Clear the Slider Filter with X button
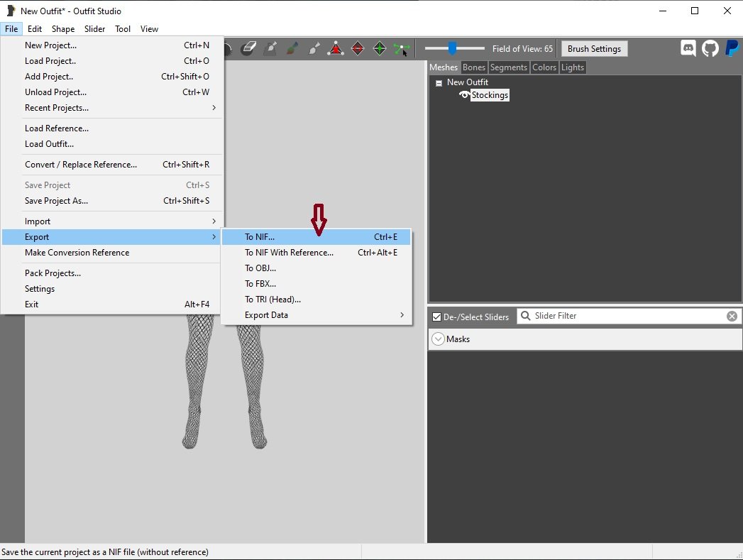The height and width of the screenshot is (560, 743). (732, 316)
